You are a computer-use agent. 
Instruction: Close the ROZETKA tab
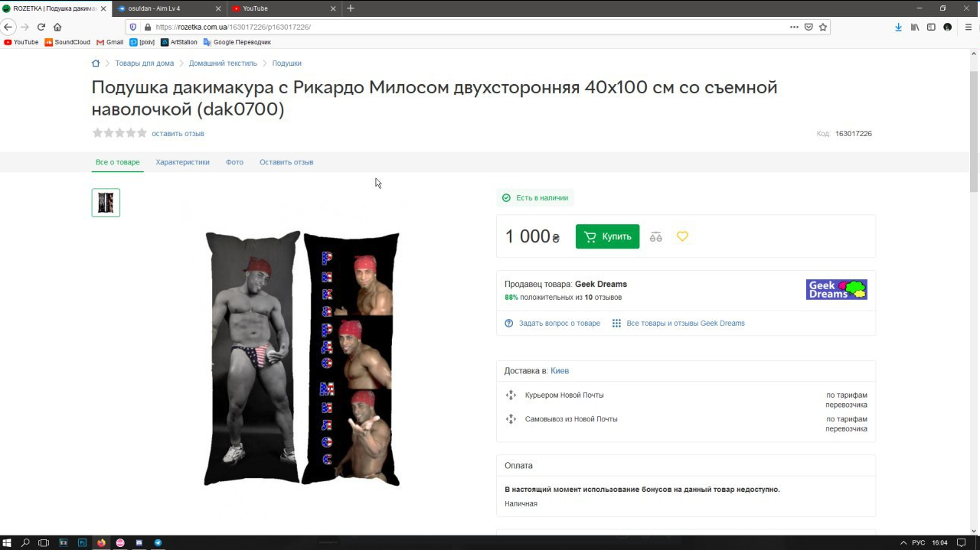click(103, 8)
